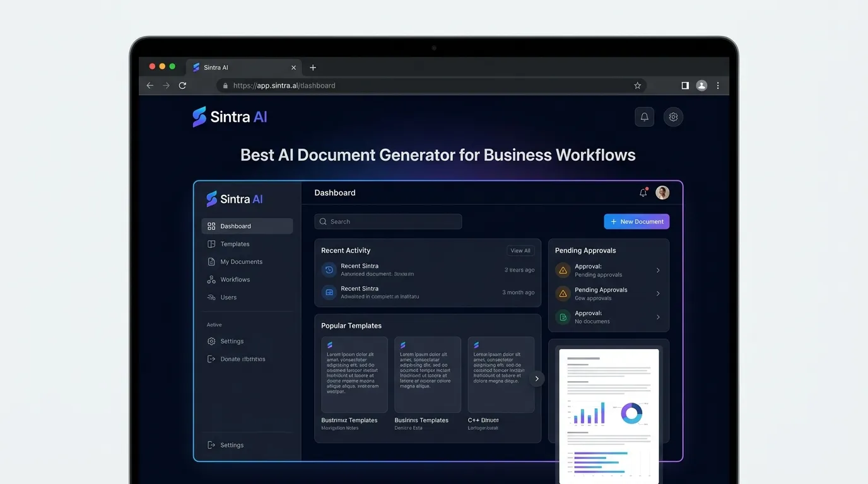The image size is (868, 484).
Task: Select the Sintra AI browser tab
Action: (244, 67)
